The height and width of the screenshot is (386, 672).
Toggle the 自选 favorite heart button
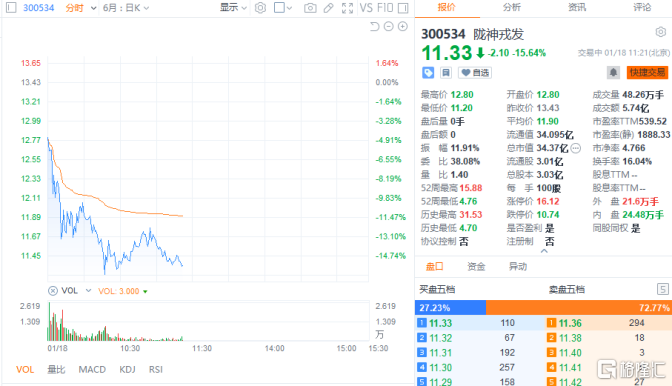click(475, 73)
